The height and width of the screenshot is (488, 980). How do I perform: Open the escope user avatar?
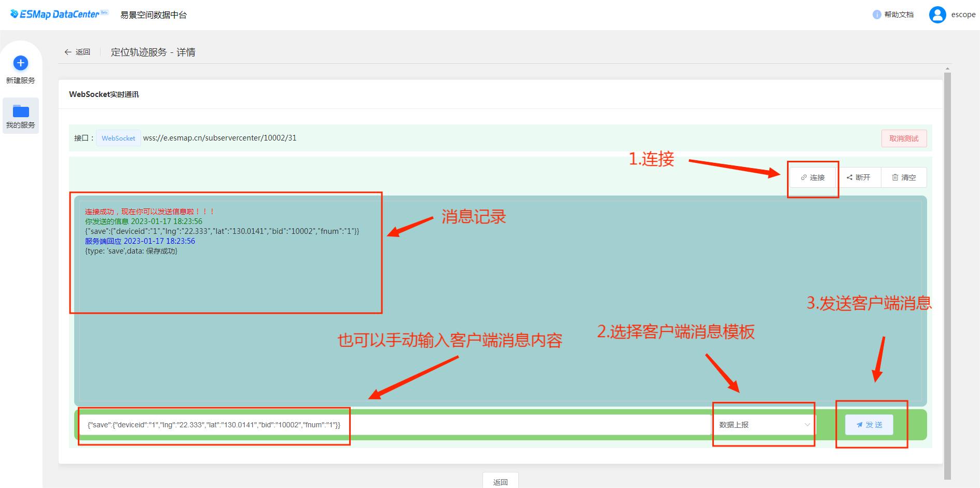(x=937, y=15)
